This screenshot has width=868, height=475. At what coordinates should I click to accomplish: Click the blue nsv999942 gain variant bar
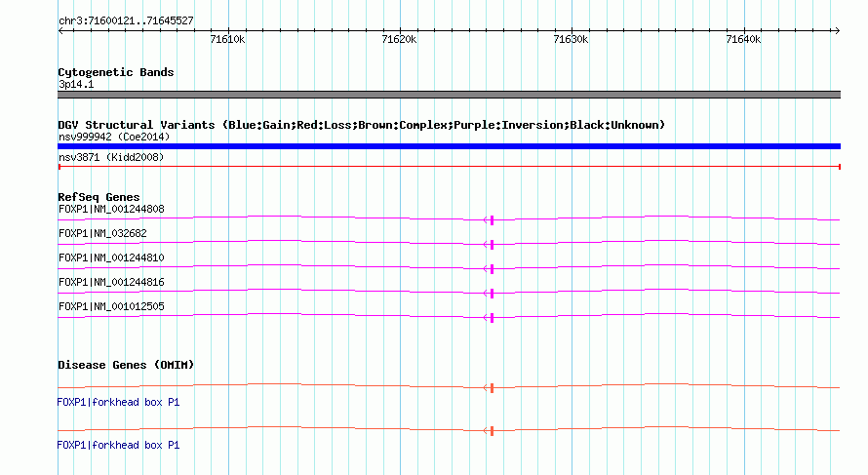pos(449,146)
